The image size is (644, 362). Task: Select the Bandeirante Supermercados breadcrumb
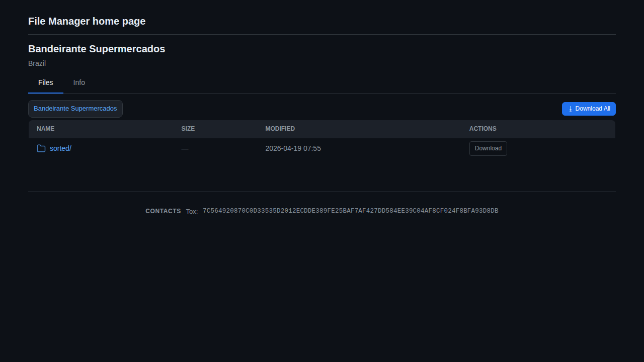tap(75, 109)
